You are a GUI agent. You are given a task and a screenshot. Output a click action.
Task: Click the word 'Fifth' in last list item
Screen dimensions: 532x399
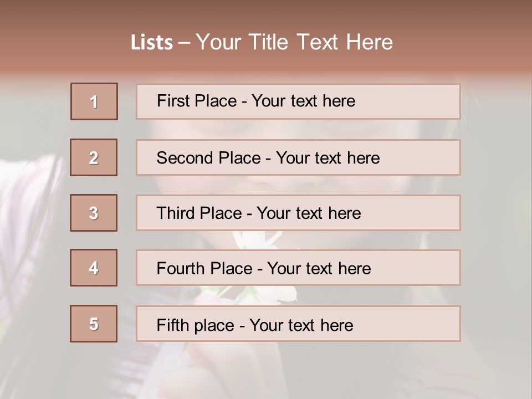pyautogui.click(x=172, y=325)
